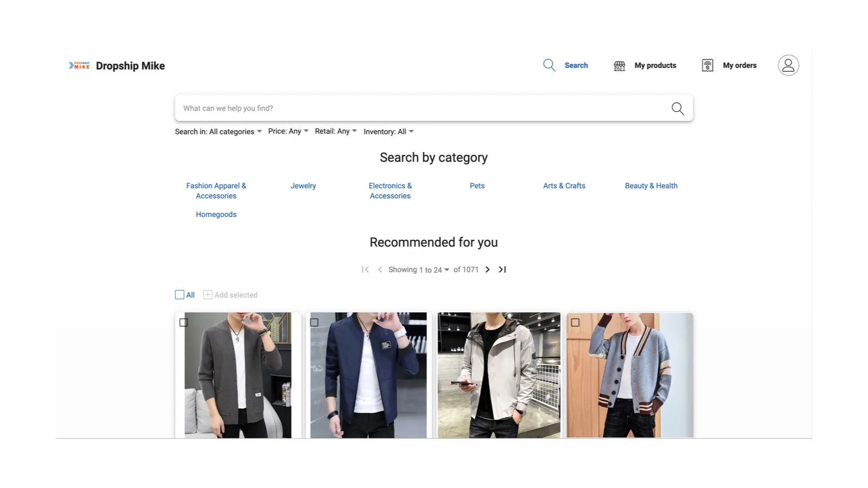Viewport: 868px width, 488px height.
Task: Open the My products tab
Action: [645, 66]
